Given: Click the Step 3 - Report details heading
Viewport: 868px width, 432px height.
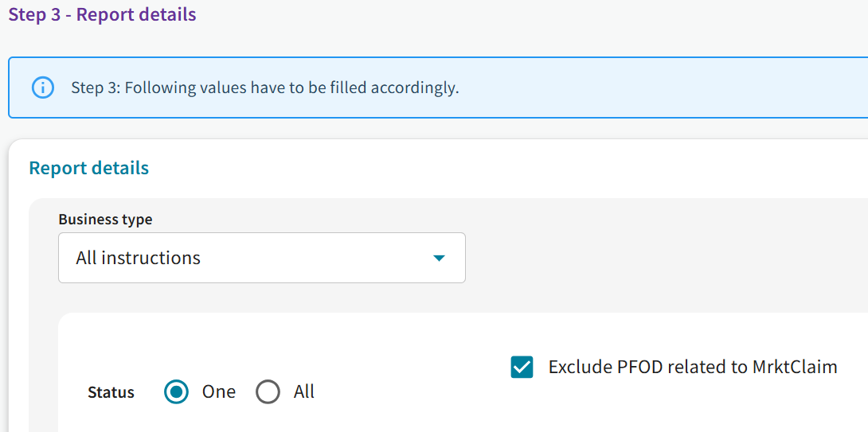Looking at the screenshot, I should (x=102, y=14).
